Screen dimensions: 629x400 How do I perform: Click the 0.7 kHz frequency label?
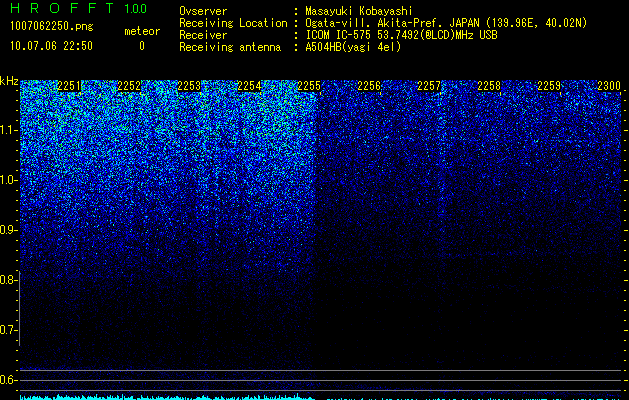pyautogui.click(x=9, y=330)
